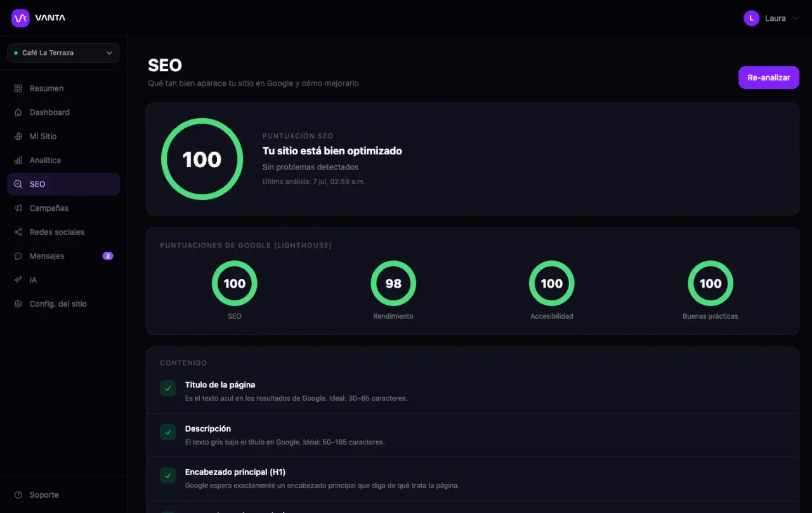Click the check mark beside Encabezado principal (H1)
This screenshot has width=812, height=513.
168,476
